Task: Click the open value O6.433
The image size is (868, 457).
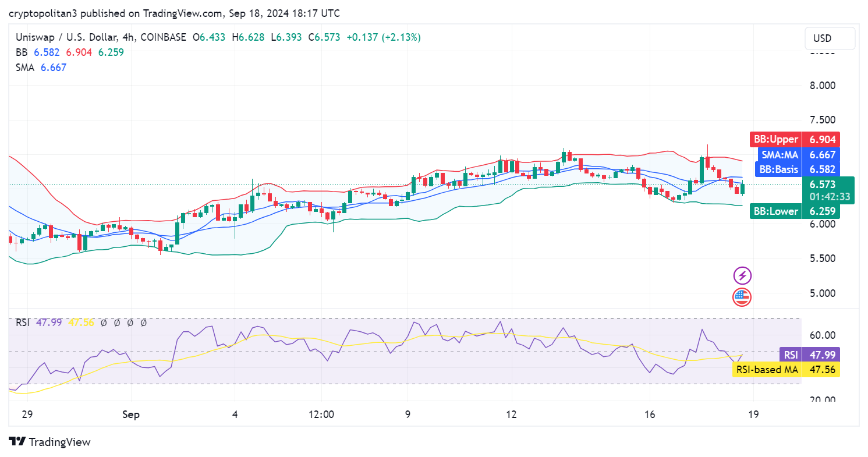Action: 210,37
